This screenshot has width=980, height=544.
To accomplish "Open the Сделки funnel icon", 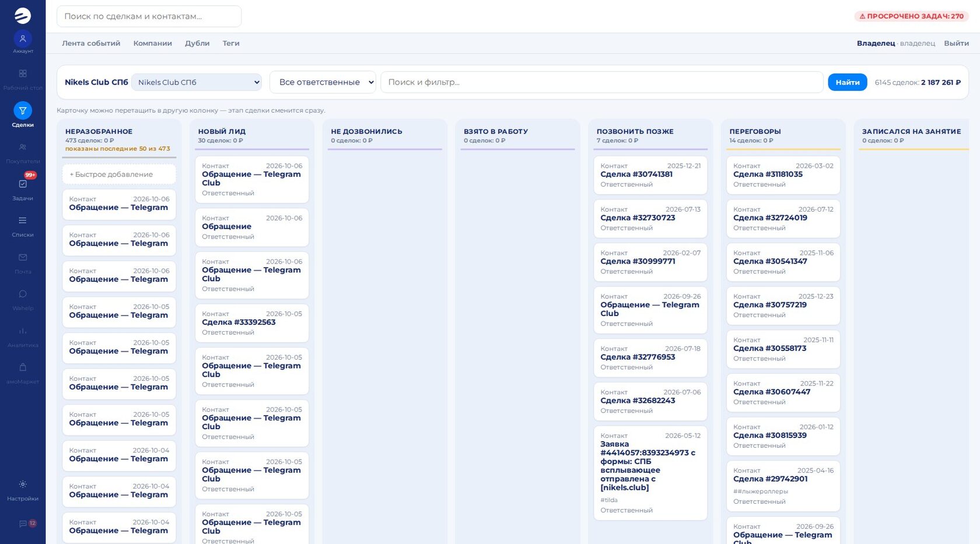I will [x=23, y=111].
